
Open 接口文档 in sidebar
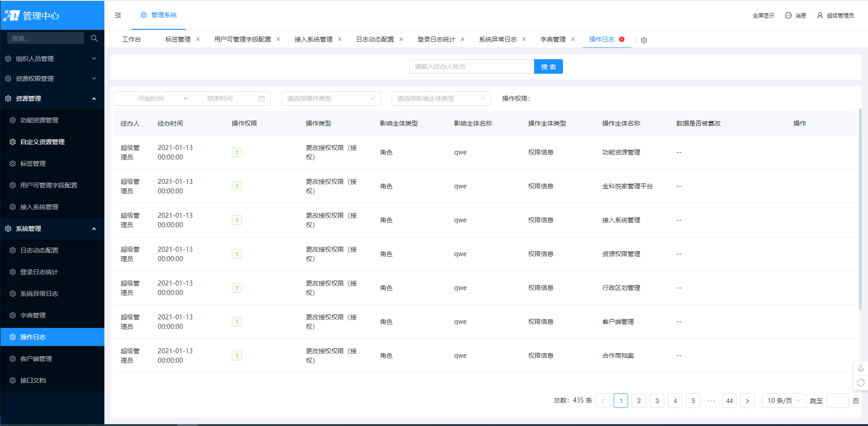coord(52,380)
